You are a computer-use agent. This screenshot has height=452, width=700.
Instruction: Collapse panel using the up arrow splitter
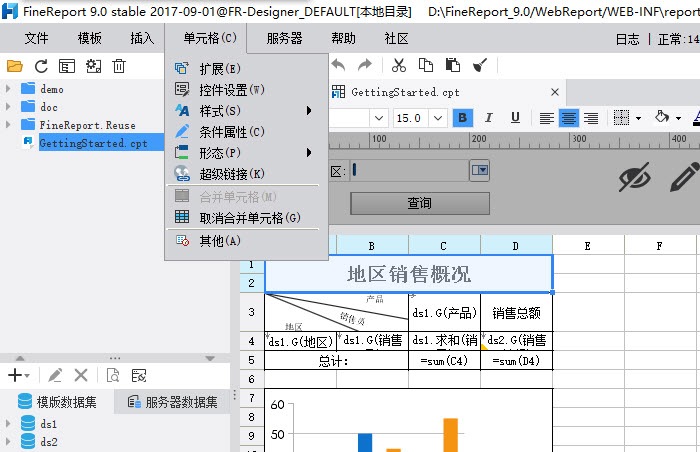(x=20, y=358)
